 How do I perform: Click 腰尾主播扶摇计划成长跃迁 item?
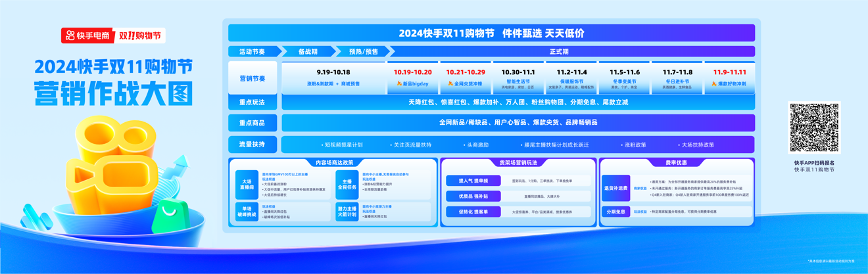(555, 145)
